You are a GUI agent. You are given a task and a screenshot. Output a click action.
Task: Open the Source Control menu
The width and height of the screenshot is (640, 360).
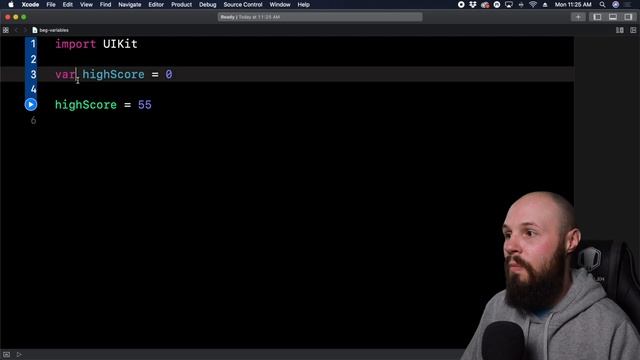(243, 4)
